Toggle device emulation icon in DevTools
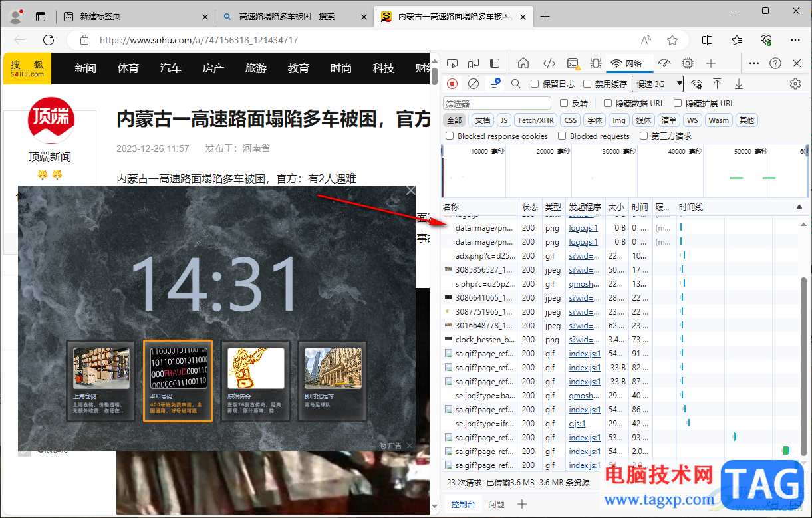This screenshot has width=812, height=518. coord(474,63)
